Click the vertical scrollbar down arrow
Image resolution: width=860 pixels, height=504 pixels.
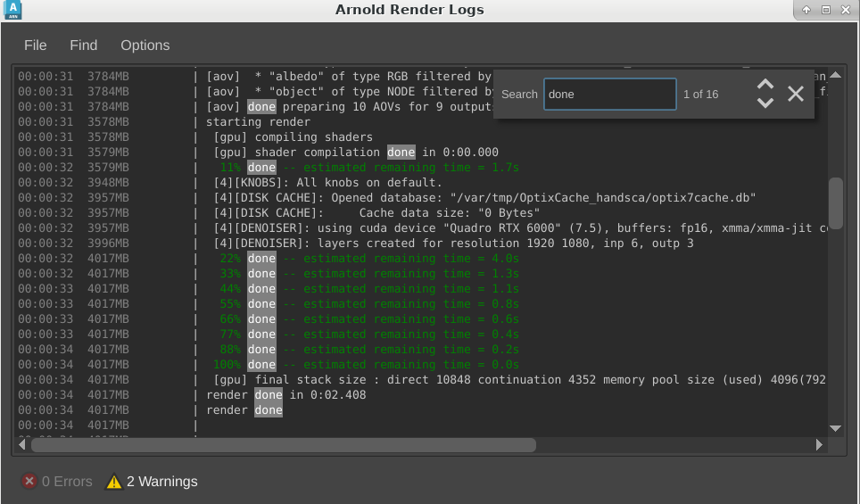(x=835, y=428)
